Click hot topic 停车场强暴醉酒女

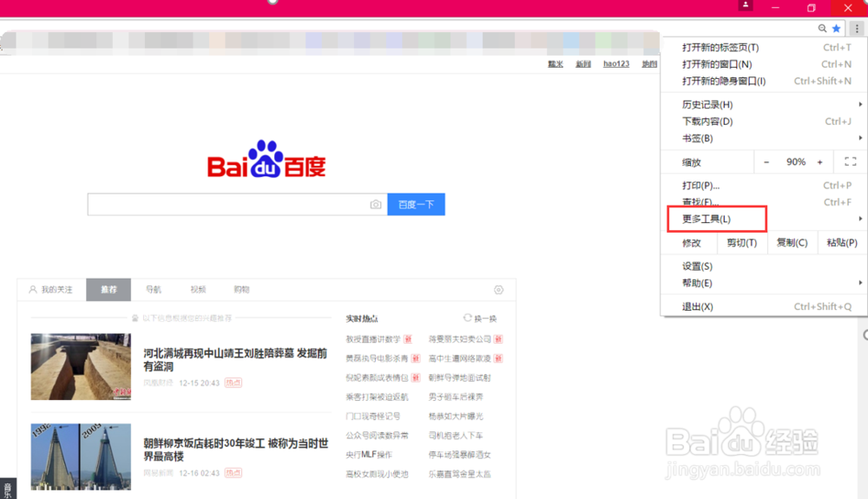pyautogui.click(x=460, y=455)
